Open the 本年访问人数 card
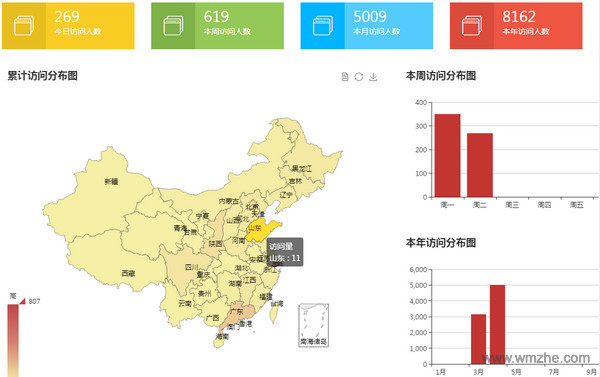Screen dimensions: 600x377 pyautogui.click(x=516, y=26)
